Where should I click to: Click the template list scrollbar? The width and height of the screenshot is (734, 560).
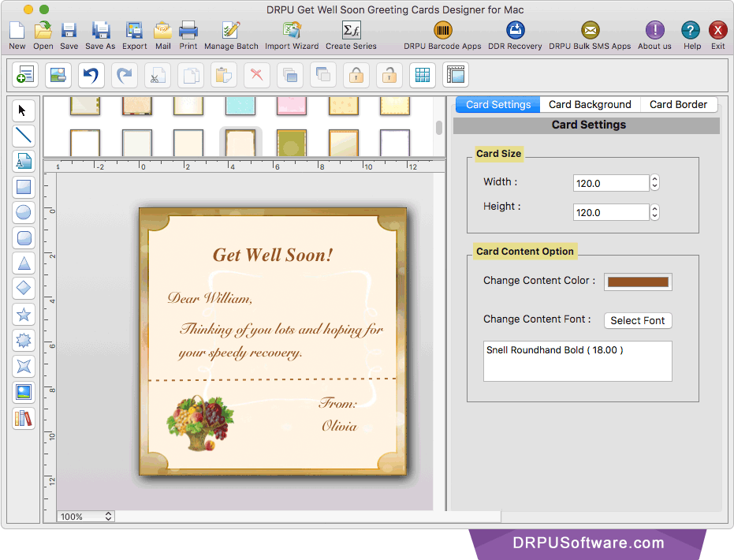tap(439, 127)
